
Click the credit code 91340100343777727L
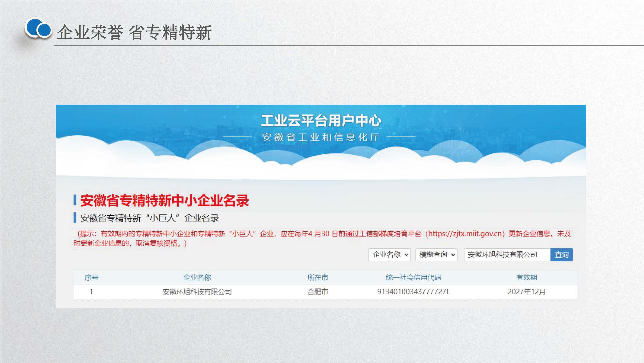(x=414, y=292)
